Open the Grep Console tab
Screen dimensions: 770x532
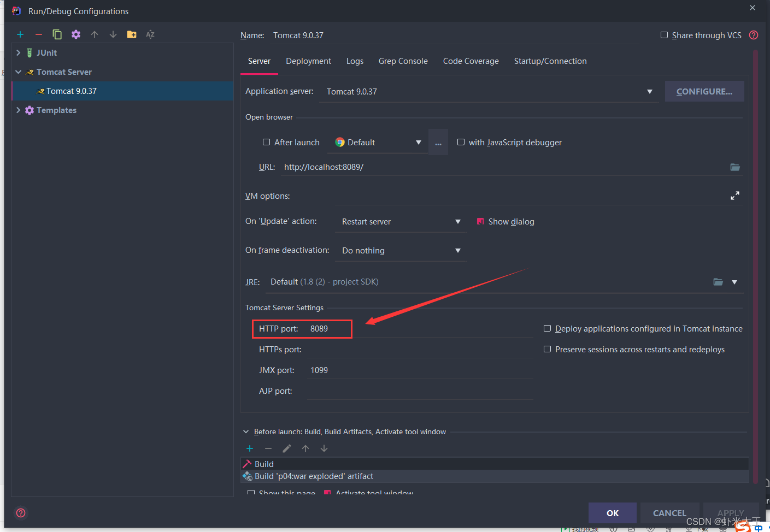(x=403, y=61)
